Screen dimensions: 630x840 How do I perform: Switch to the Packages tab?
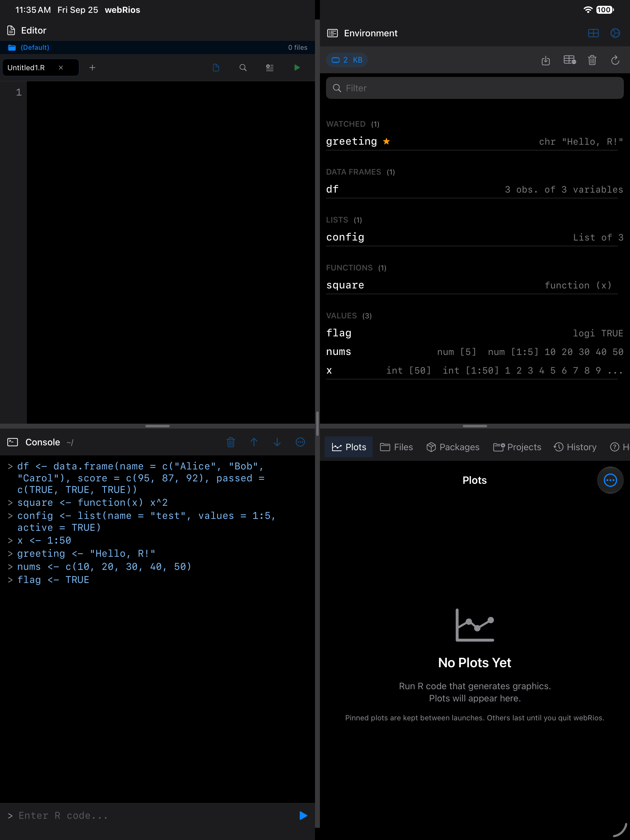coord(453,447)
